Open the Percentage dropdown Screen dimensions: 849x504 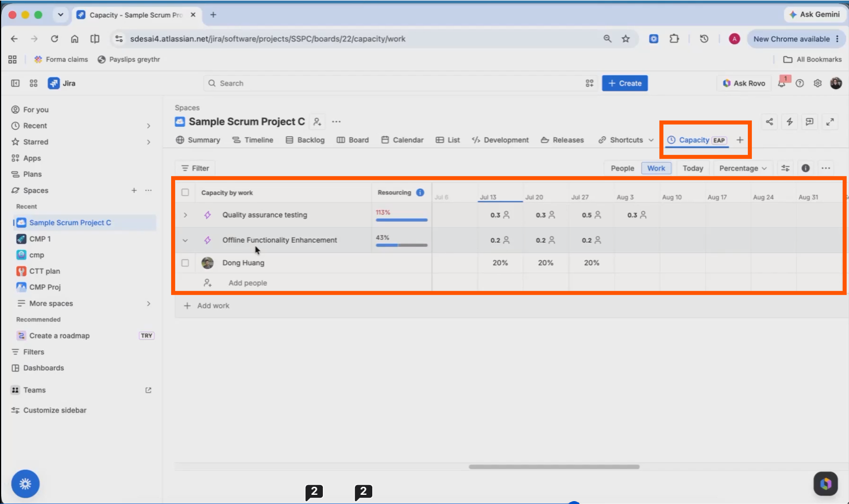click(x=743, y=168)
